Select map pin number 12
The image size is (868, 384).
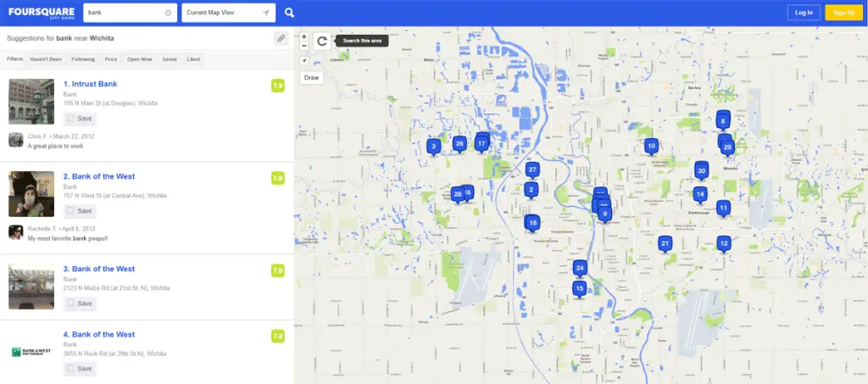[x=724, y=243]
